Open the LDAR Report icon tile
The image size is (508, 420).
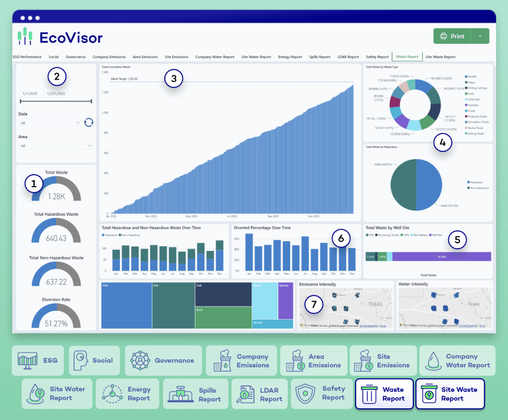point(259,394)
